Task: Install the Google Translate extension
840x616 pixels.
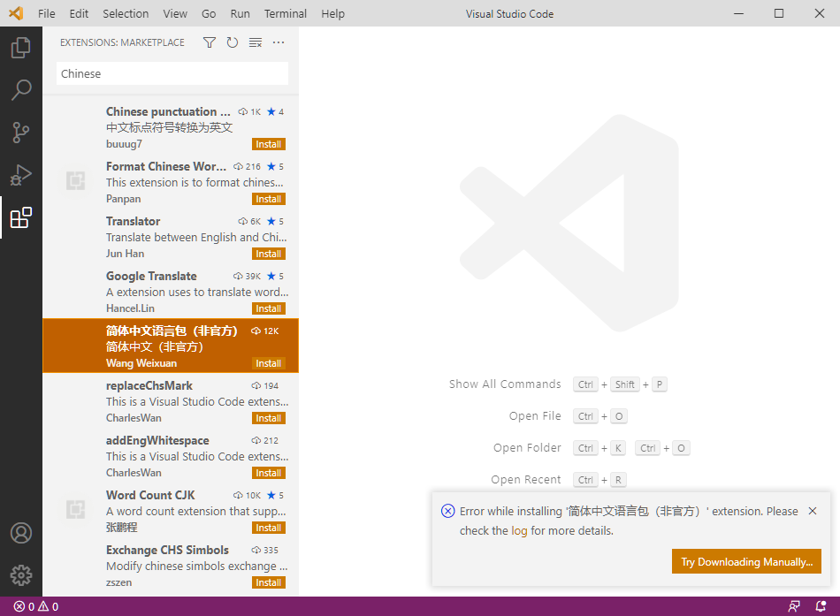Action: 269,308
